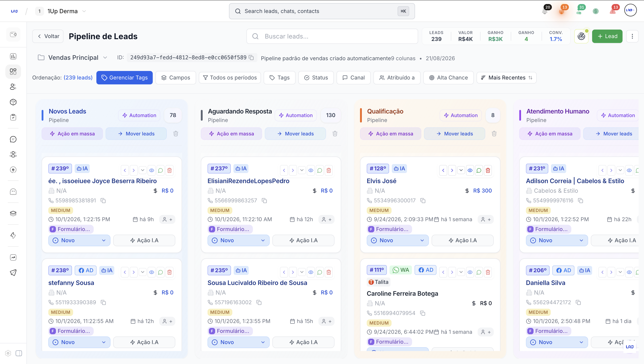Open the three-dot more options menu

[632, 36]
